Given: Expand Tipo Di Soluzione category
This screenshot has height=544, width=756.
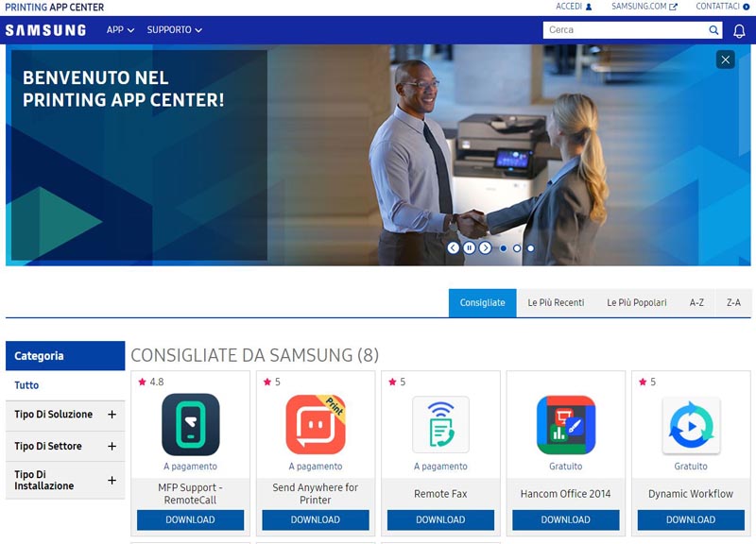Looking at the screenshot, I should [112, 415].
